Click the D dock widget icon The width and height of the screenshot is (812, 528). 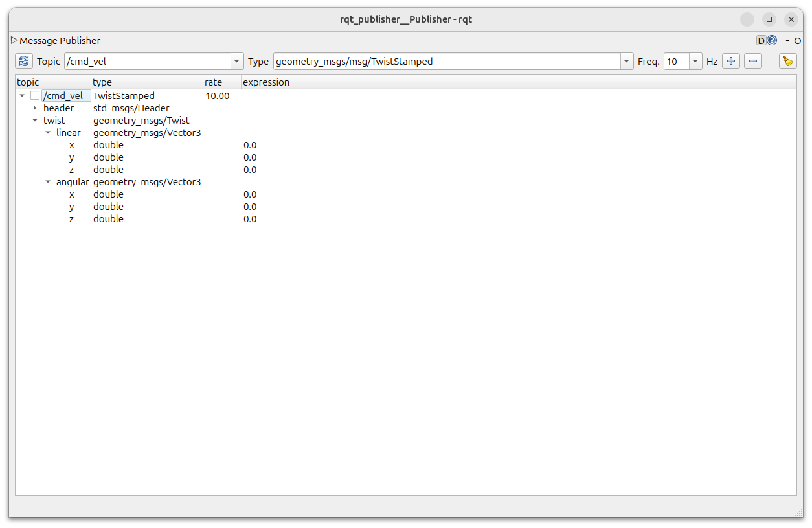point(761,41)
